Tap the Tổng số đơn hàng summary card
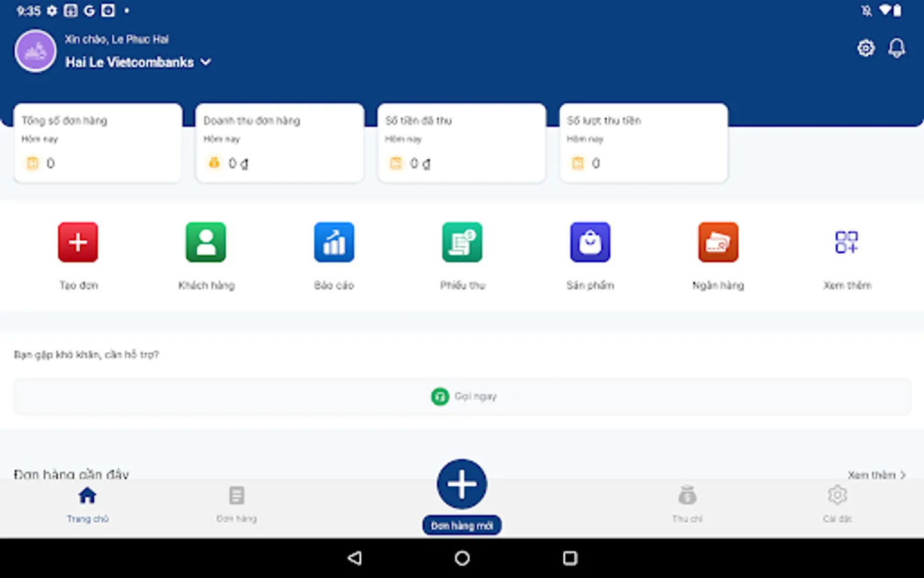The image size is (924, 578). (x=98, y=143)
